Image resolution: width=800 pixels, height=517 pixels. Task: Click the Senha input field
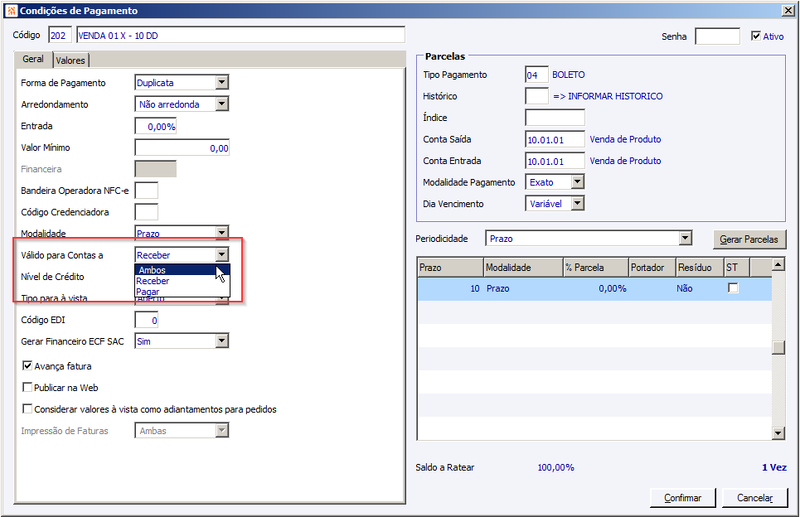pyautogui.click(x=717, y=36)
